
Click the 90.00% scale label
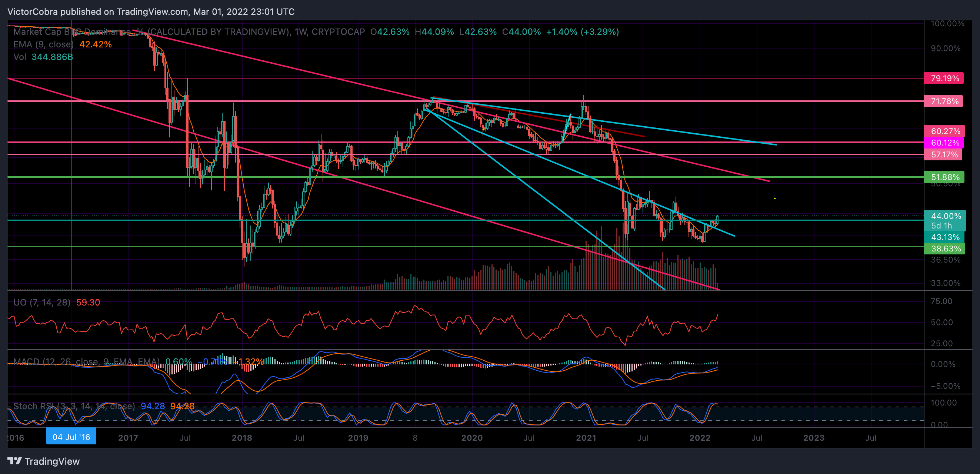click(946, 48)
